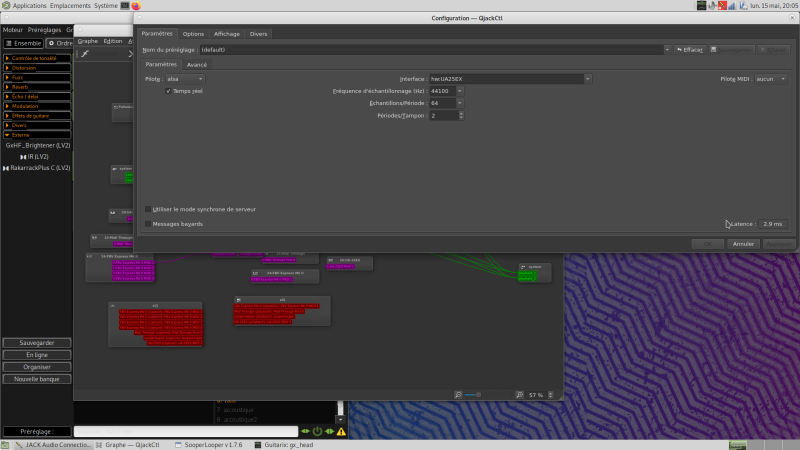800x450 pixels.
Task: Open the sample rate 44100 dropdown
Action: pos(446,91)
